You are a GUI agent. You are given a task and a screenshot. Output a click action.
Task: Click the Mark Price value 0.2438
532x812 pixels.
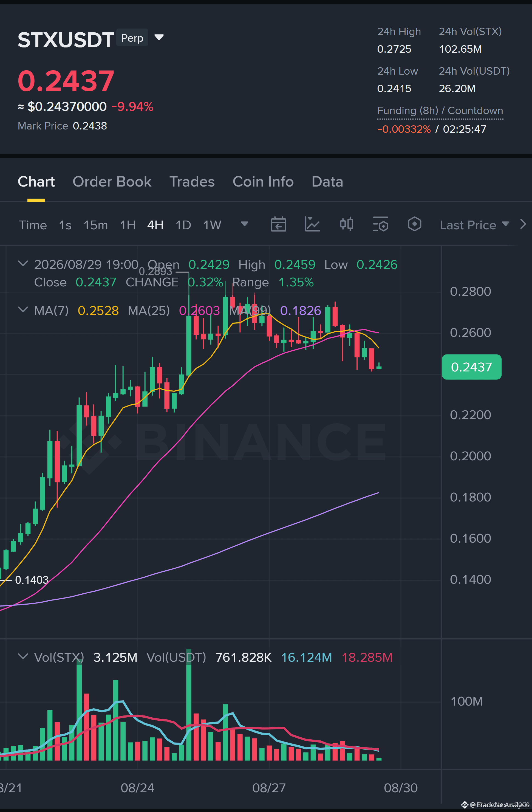click(x=90, y=126)
